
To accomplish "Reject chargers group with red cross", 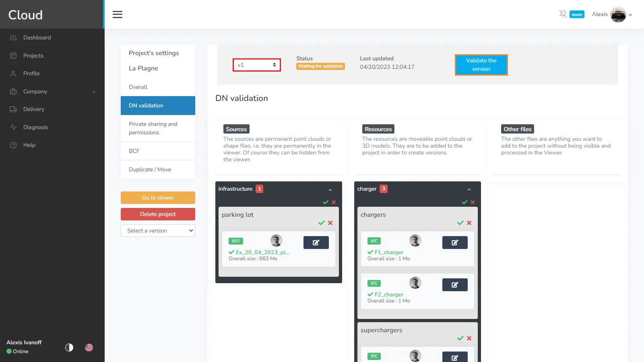I will click(469, 223).
